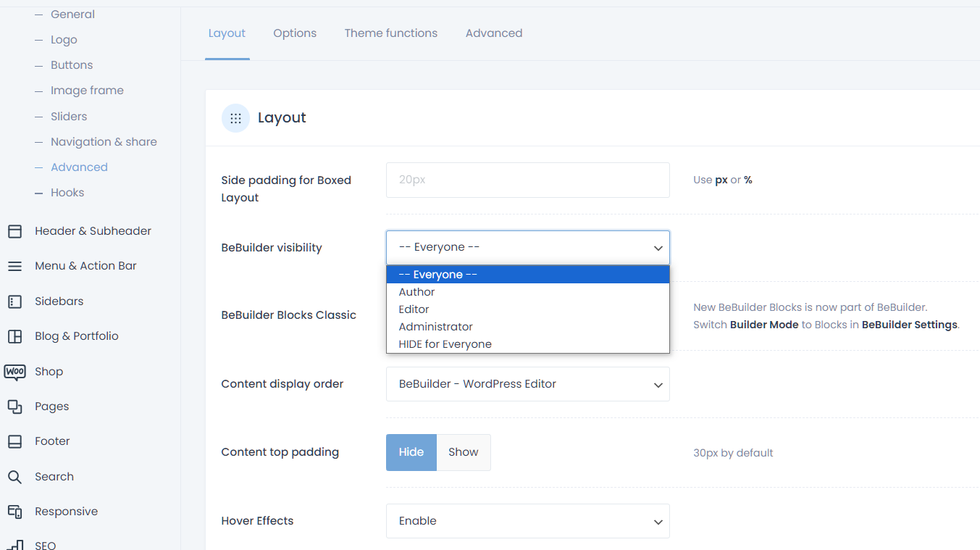Switch to the top Advanced tab
This screenshot has width=980, height=550.
coord(494,33)
